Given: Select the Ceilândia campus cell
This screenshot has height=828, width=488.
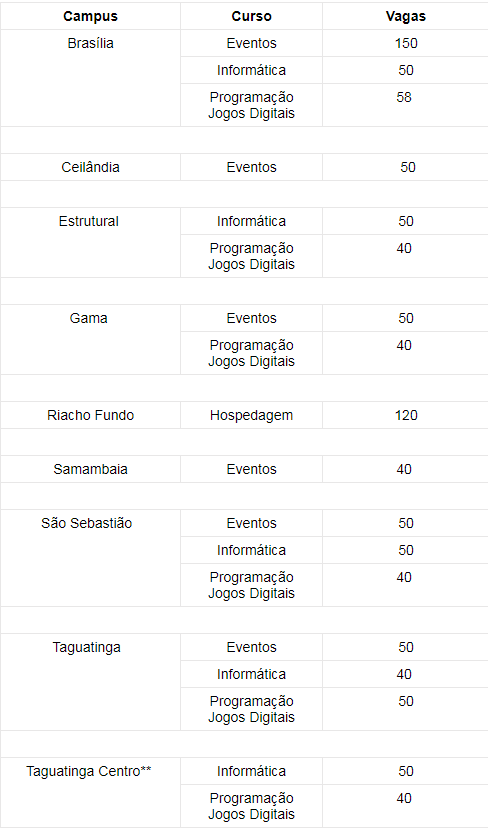Looking at the screenshot, I should [x=90, y=167].
